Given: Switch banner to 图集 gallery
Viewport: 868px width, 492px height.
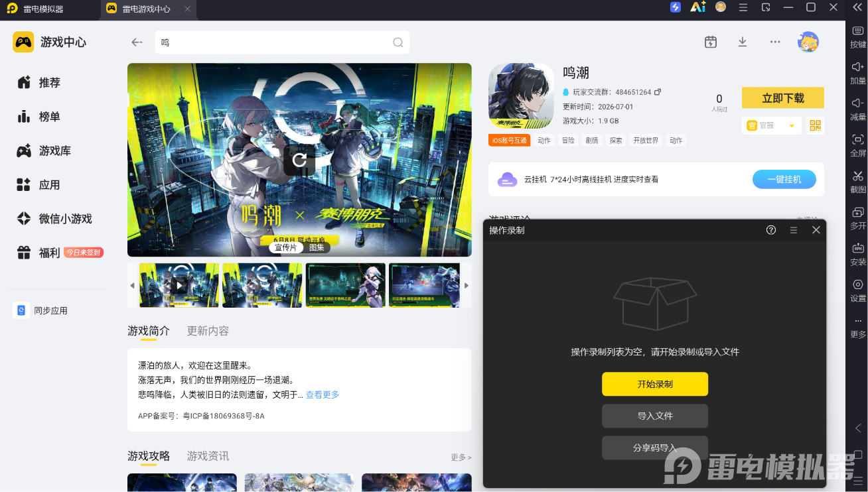Looking at the screenshot, I should (317, 247).
